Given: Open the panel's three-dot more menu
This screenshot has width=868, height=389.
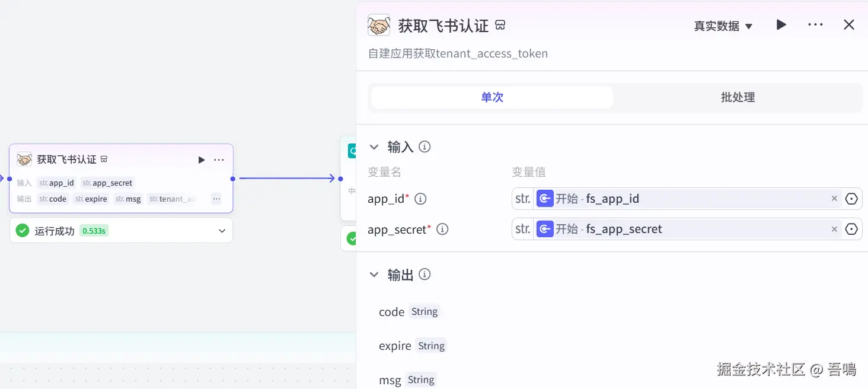Looking at the screenshot, I should (x=815, y=25).
